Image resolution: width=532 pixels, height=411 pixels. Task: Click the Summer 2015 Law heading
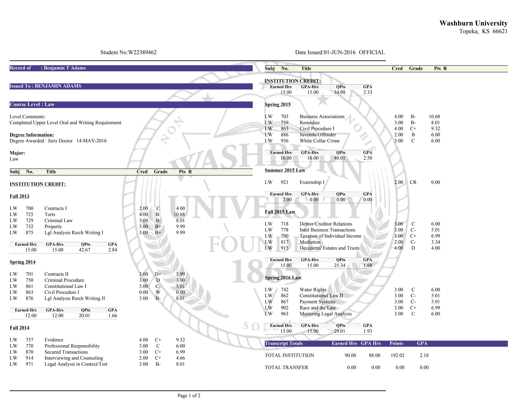point(285,170)
